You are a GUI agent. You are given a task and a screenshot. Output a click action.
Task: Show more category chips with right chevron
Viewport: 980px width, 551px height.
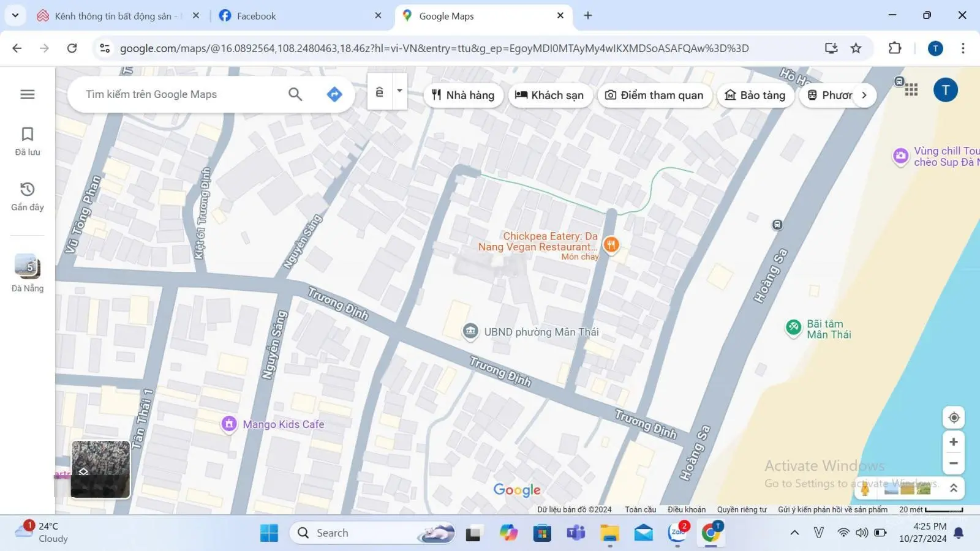864,95
